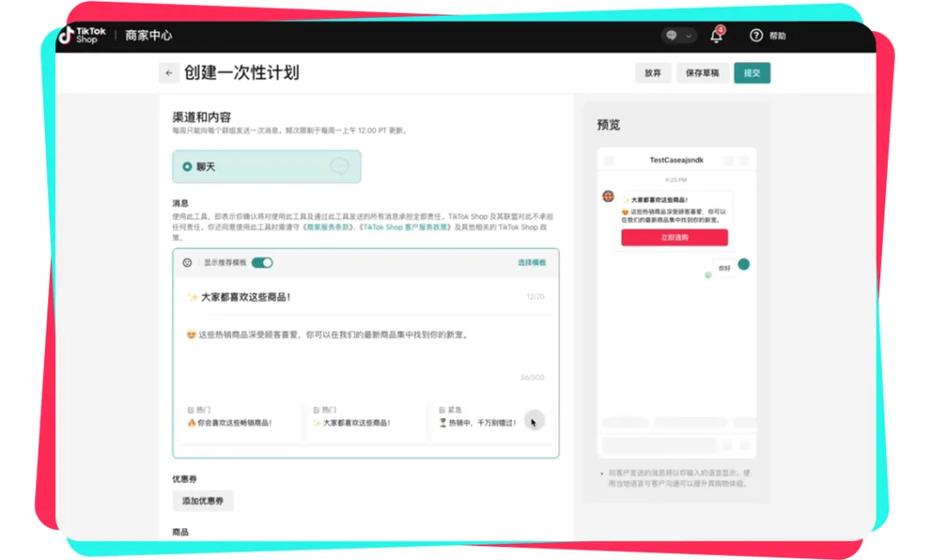
Task: Open TikTok Shop 客户服务政策 link
Action: point(407,227)
